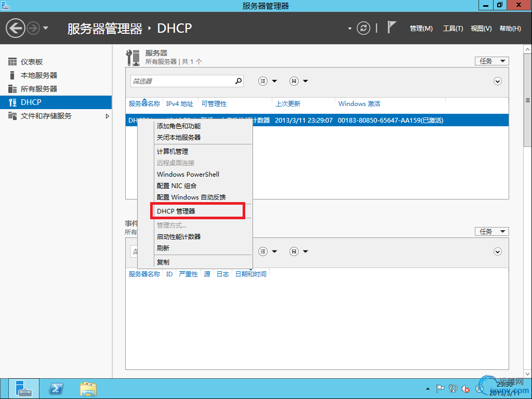Open list options icon in events toolbar
Viewport: 532px width, 399px height.
[x=263, y=251]
